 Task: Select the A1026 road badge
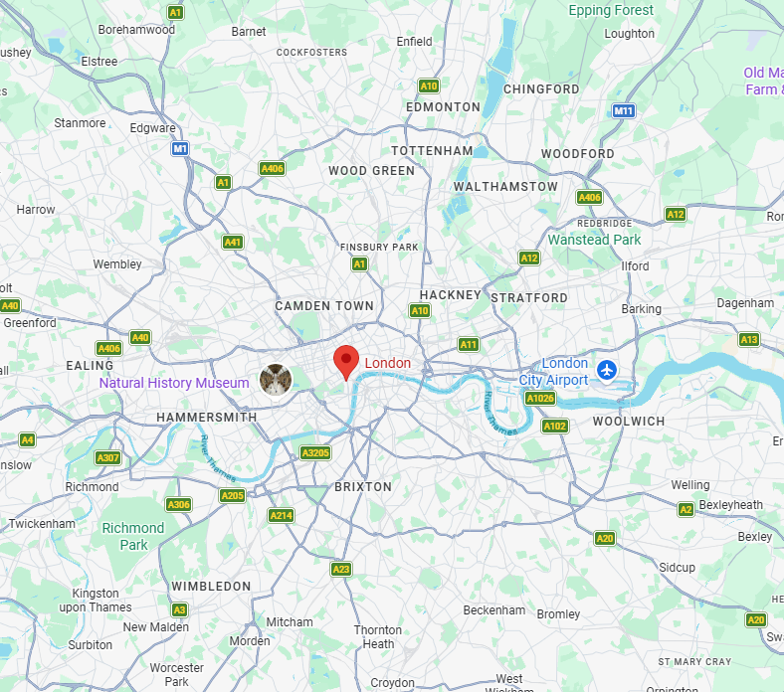pos(540,399)
